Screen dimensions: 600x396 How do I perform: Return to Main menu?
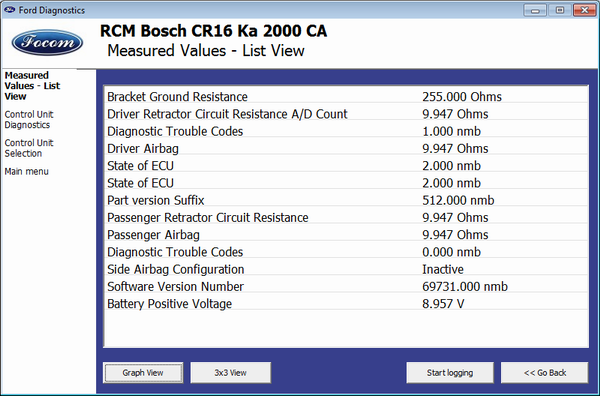[x=26, y=171]
